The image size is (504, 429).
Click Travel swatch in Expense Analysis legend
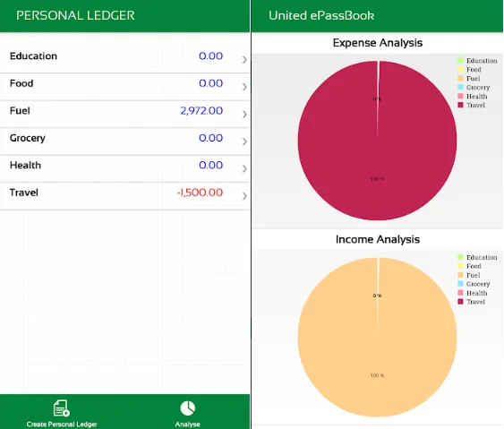[460, 105]
